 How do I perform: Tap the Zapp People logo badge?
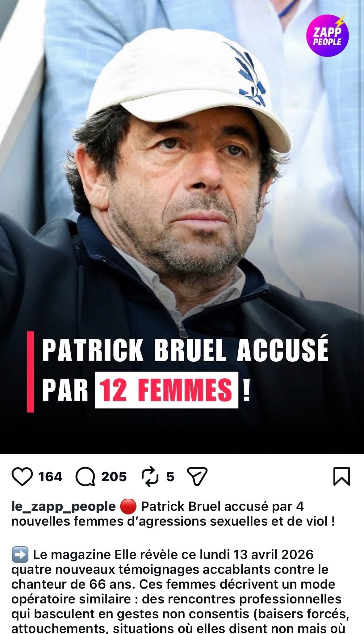click(327, 36)
